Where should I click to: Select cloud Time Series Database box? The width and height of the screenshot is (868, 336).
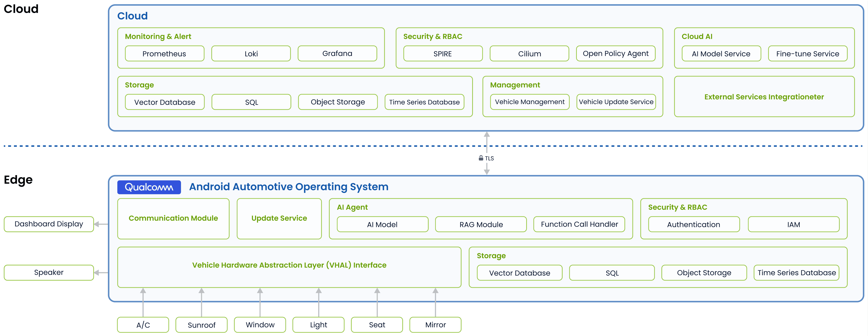(x=424, y=102)
